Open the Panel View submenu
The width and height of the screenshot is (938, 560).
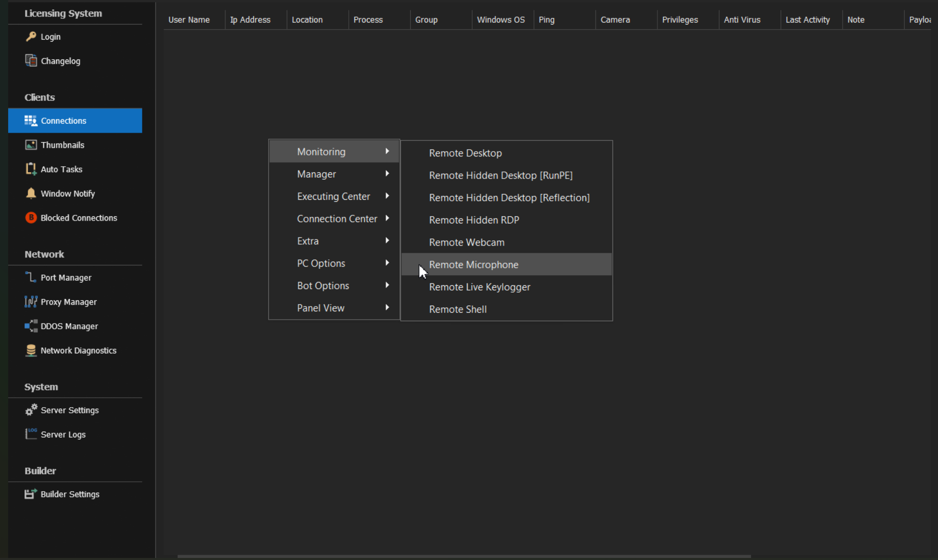[334, 308]
